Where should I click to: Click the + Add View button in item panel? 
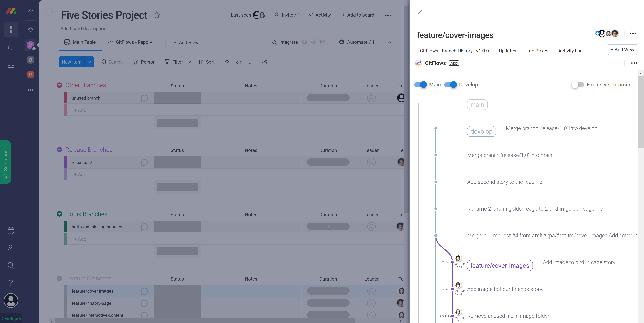(622, 50)
